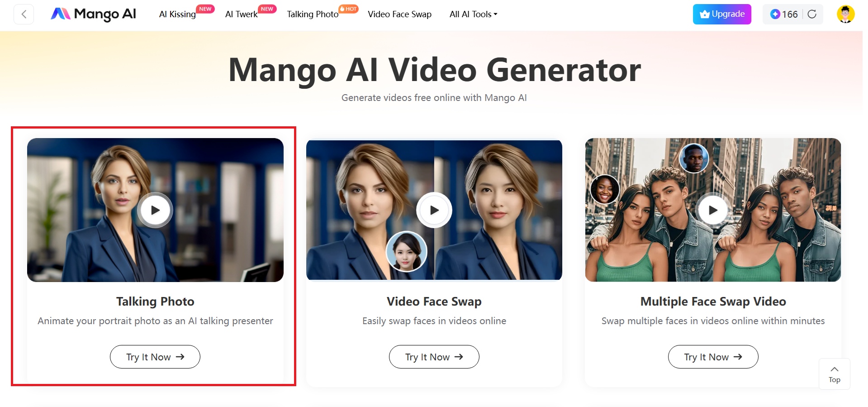
Task: Click Try It Now under Video Face Swap
Action: pyautogui.click(x=434, y=357)
